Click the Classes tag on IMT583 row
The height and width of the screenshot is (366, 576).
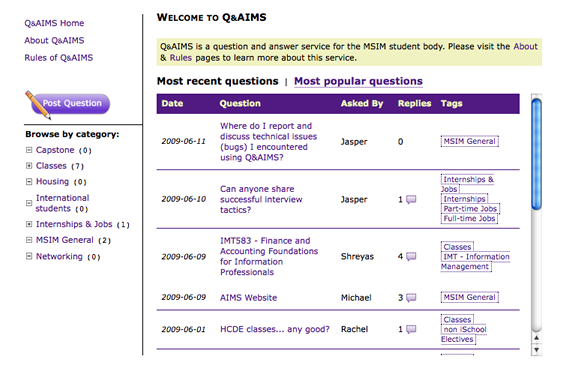pyautogui.click(x=457, y=247)
